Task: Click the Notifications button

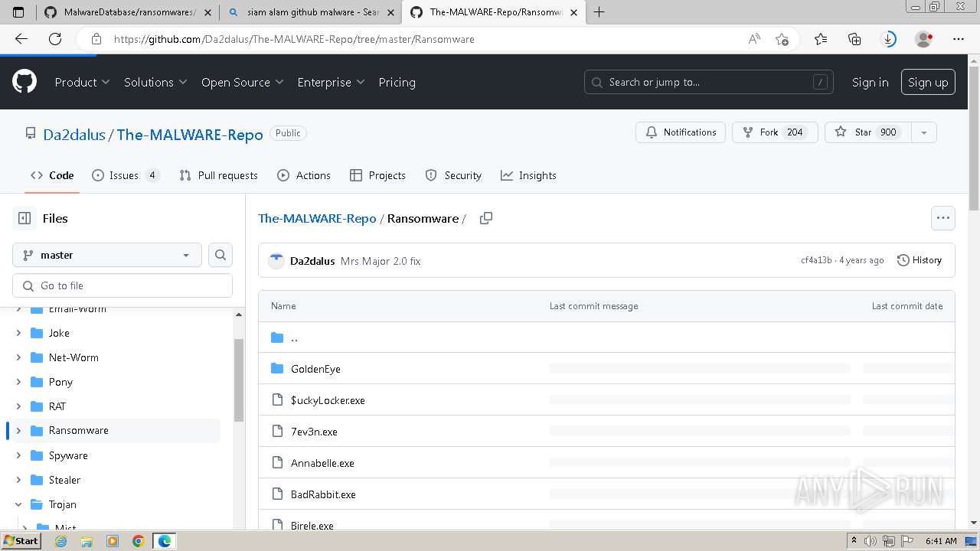Action: [681, 132]
